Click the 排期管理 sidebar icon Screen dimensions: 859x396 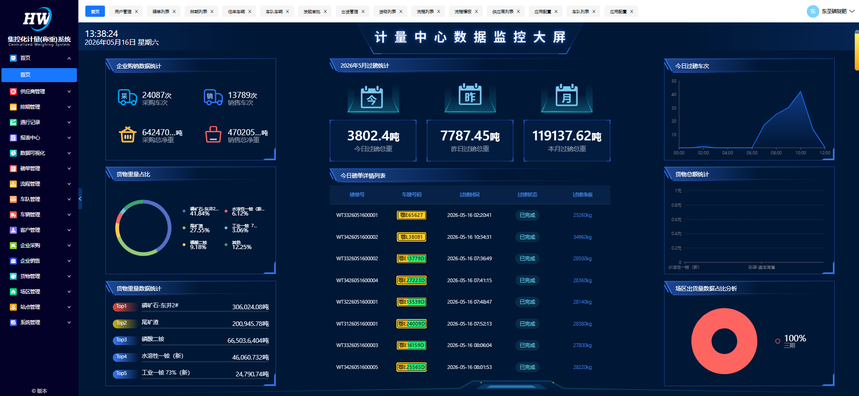[13, 107]
